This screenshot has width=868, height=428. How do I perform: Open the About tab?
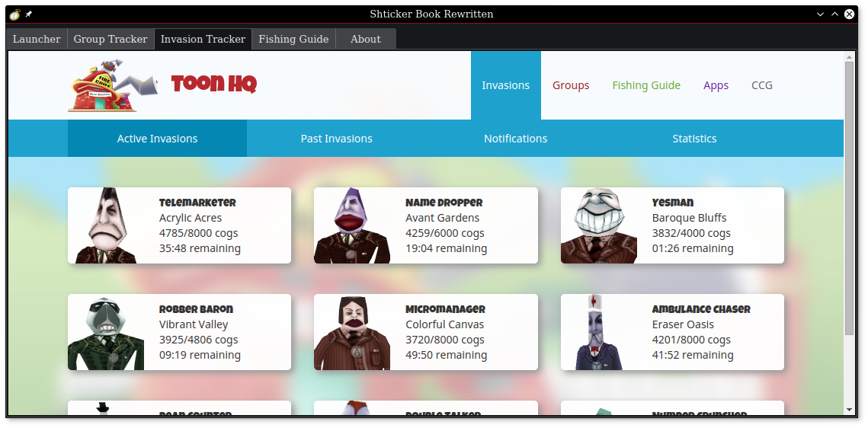pos(366,40)
